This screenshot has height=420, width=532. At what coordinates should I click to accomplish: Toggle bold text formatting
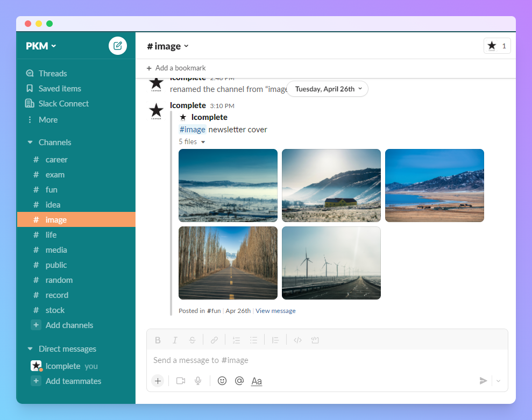click(x=158, y=340)
